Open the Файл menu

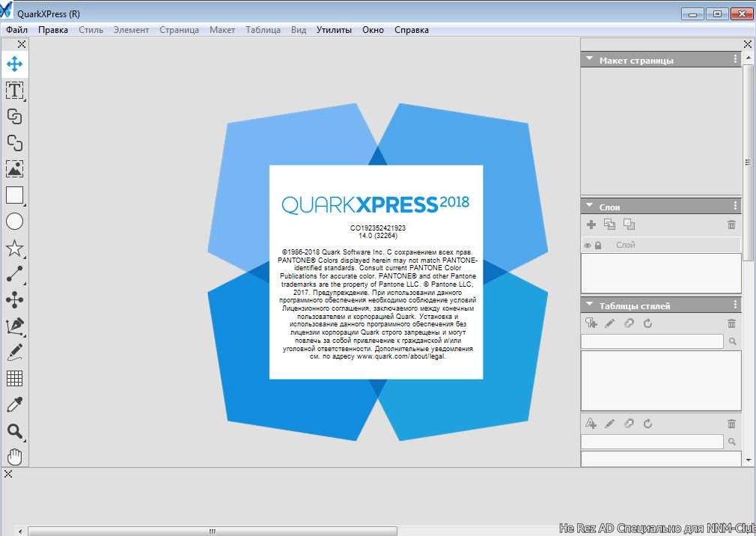(16, 30)
